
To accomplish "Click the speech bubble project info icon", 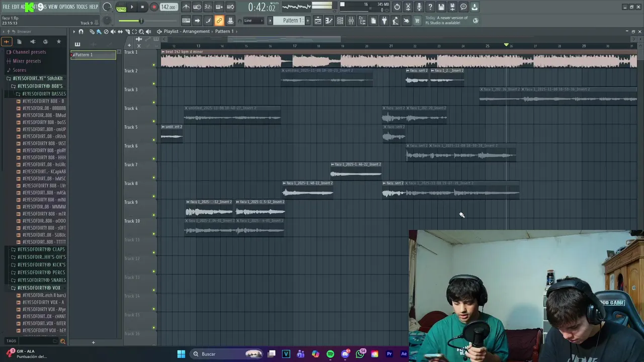I will coord(463,7).
